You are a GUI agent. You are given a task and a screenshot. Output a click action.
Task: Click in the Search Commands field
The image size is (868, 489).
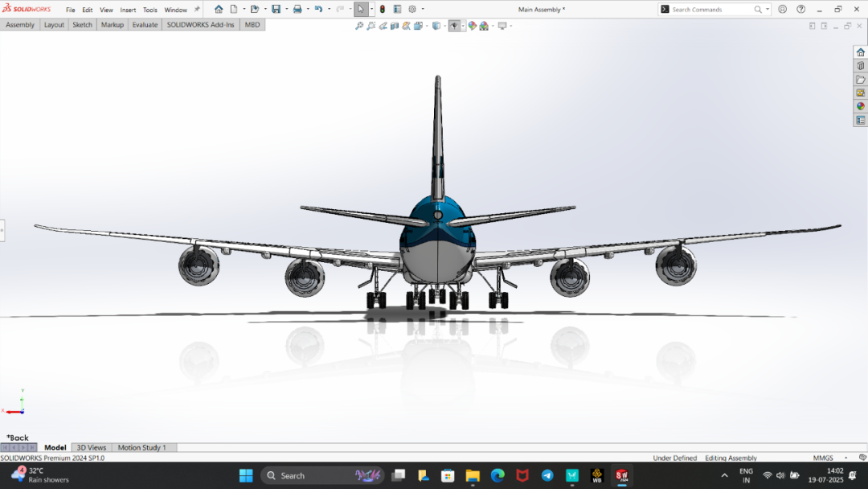tap(711, 10)
